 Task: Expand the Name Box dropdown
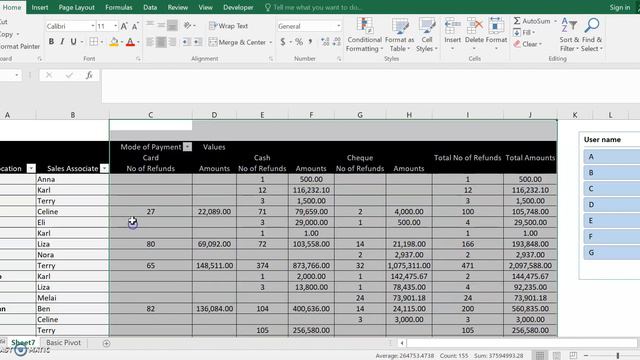pos(16,75)
